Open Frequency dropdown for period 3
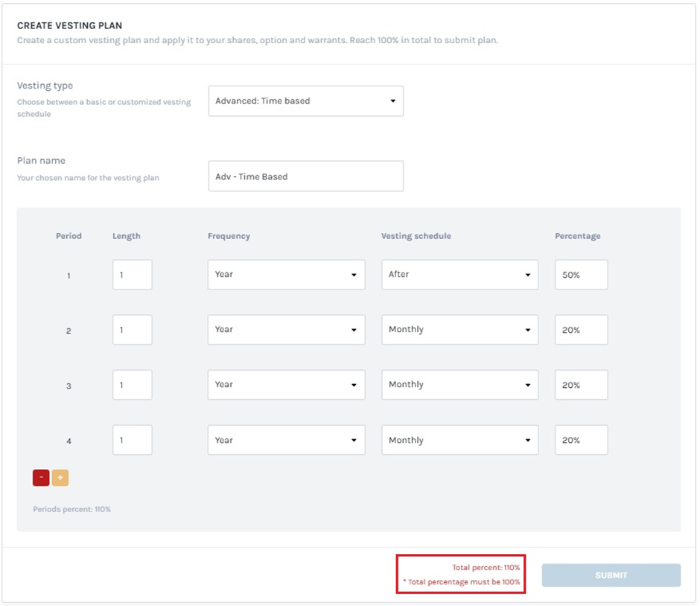Image resolution: width=700 pixels, height=606 pixels. (286, 385)
